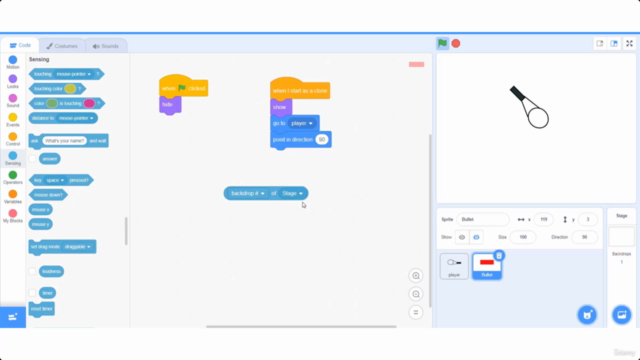Viewport: 640px width, 360px height.
Task: Switch to small stage layout
Action: pyautogui.click(x=600, y=44)
